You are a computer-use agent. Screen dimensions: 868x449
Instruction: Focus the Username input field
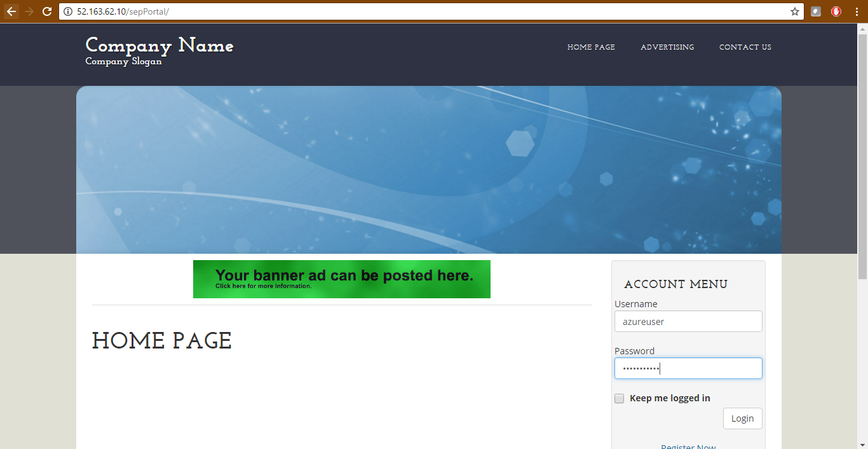(688, 322)
